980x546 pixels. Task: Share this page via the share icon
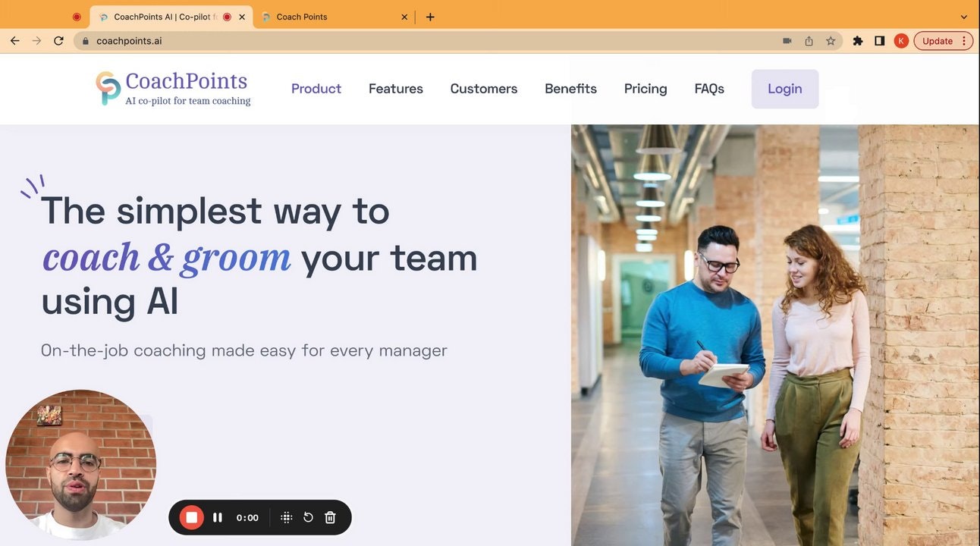coord(809,41)
